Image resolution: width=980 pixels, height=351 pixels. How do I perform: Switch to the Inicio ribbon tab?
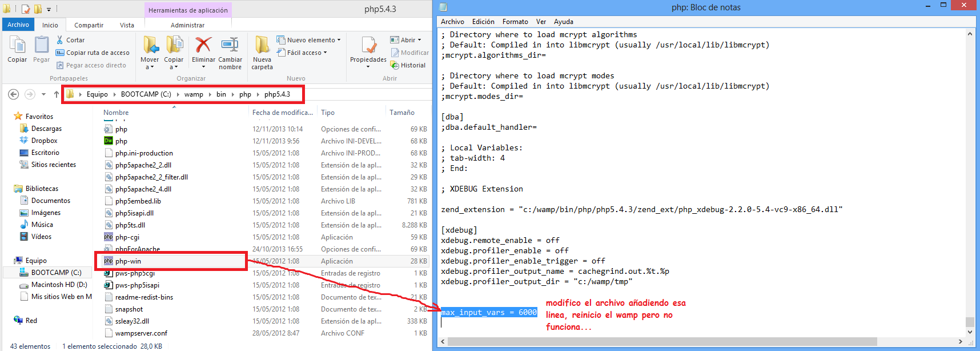(x=50, y=25)
